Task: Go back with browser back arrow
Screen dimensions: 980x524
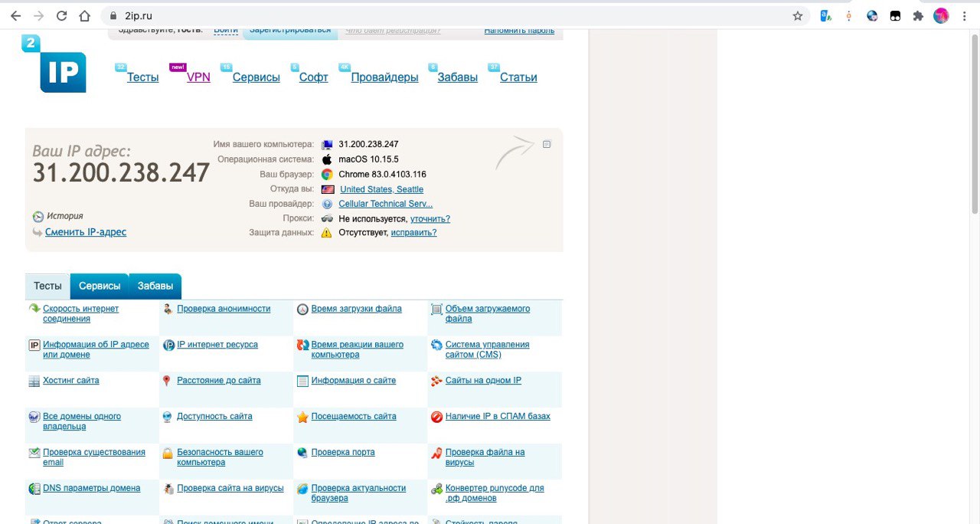Action: coord(15,15)
